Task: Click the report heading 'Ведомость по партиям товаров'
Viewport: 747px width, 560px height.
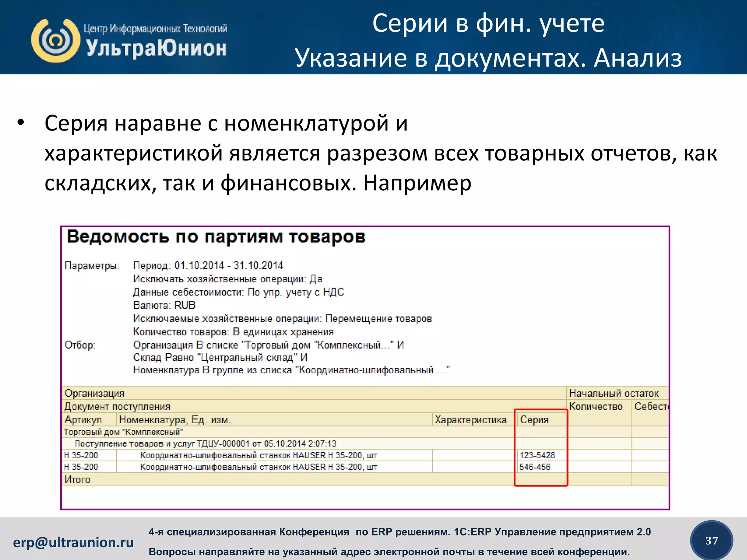Action: [x=216, y=237]
